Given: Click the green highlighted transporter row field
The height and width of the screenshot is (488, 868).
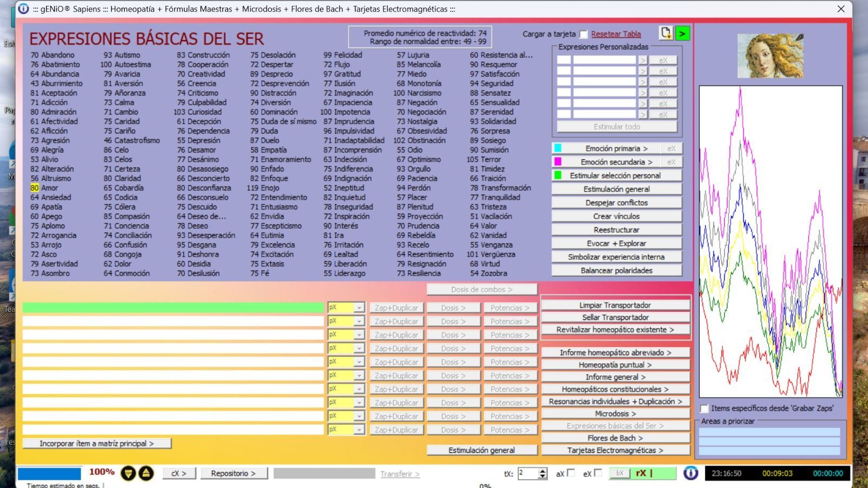Looking at the screenshot, I should pyautogui.click(x=173, y=307).
